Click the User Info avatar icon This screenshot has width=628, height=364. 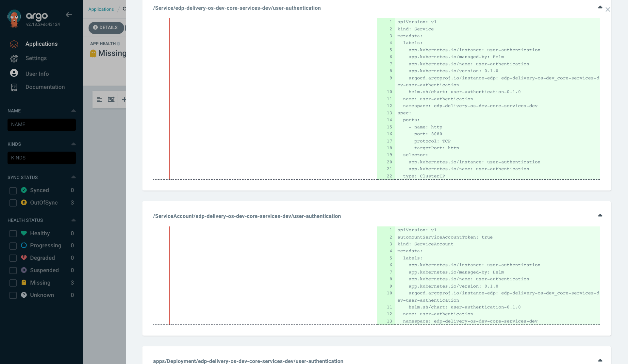click(x=14, y=73)
